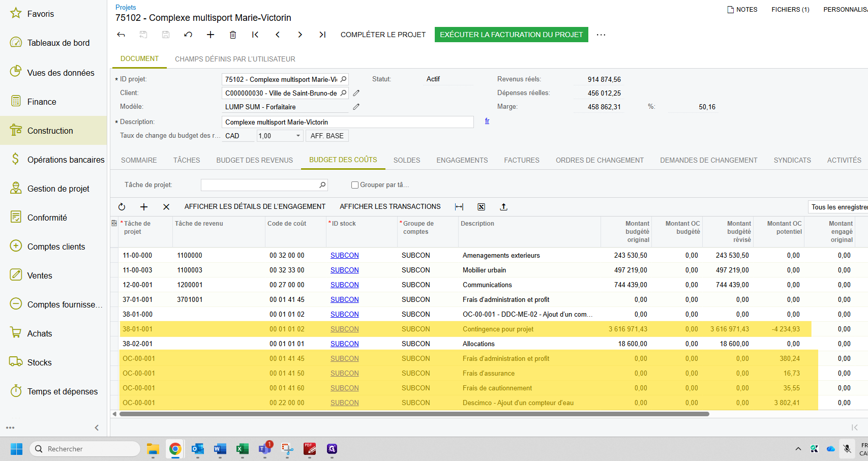868x461 pixels.
Task: Click the horizontal scrollbar under the grid
Action: click(x=414, y=414)
